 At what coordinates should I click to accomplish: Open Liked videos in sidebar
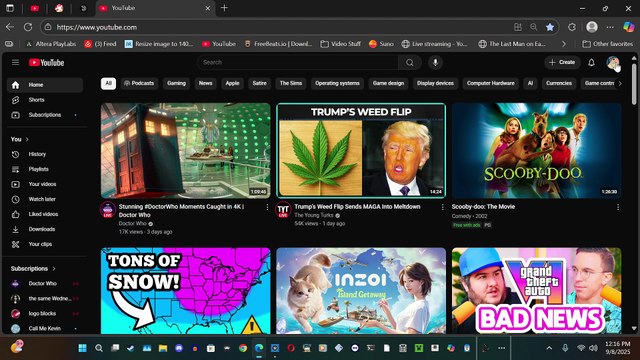click(44, 214)
